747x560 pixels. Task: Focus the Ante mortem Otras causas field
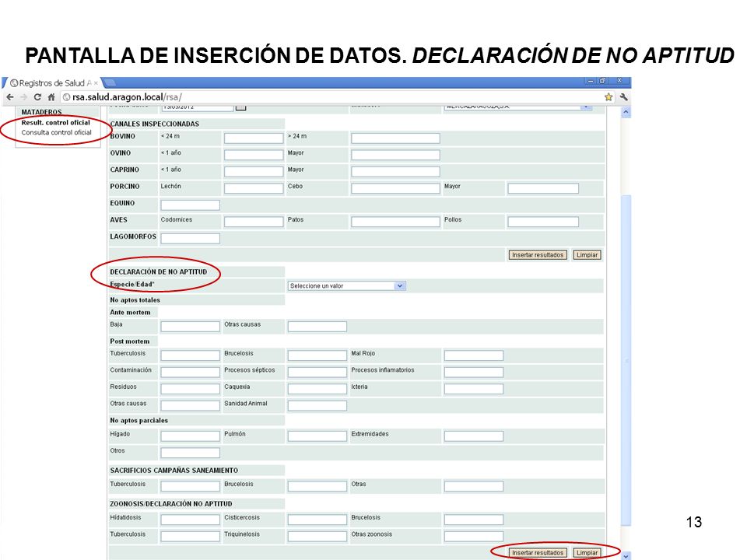coord(317,326)
